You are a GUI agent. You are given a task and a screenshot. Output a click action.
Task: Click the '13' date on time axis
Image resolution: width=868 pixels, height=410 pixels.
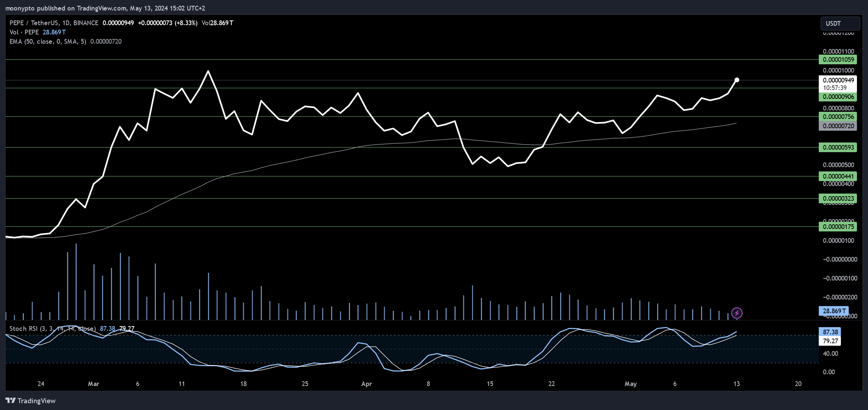[736, 384]
